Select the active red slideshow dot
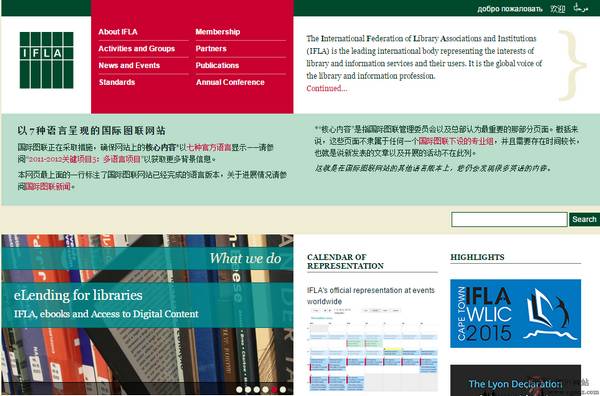This screenshot has width=600, height=396. pos(274,389)
